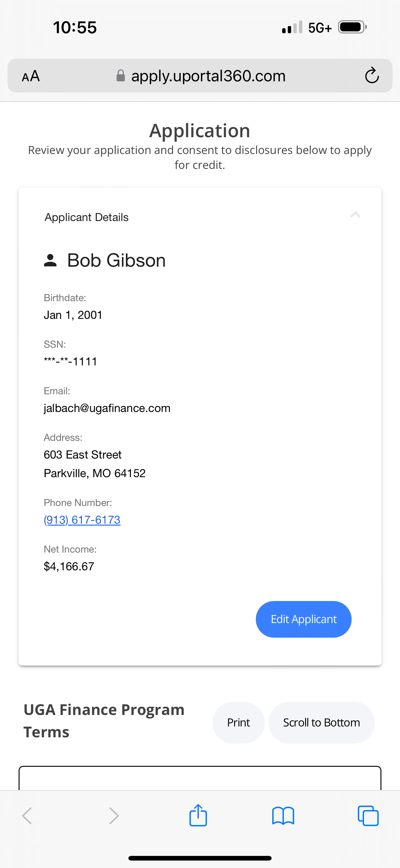Open the Safari bookmarks icon
Image resolution: width=400 pixels, height=868 pixels.
click(x=283, y=816)
